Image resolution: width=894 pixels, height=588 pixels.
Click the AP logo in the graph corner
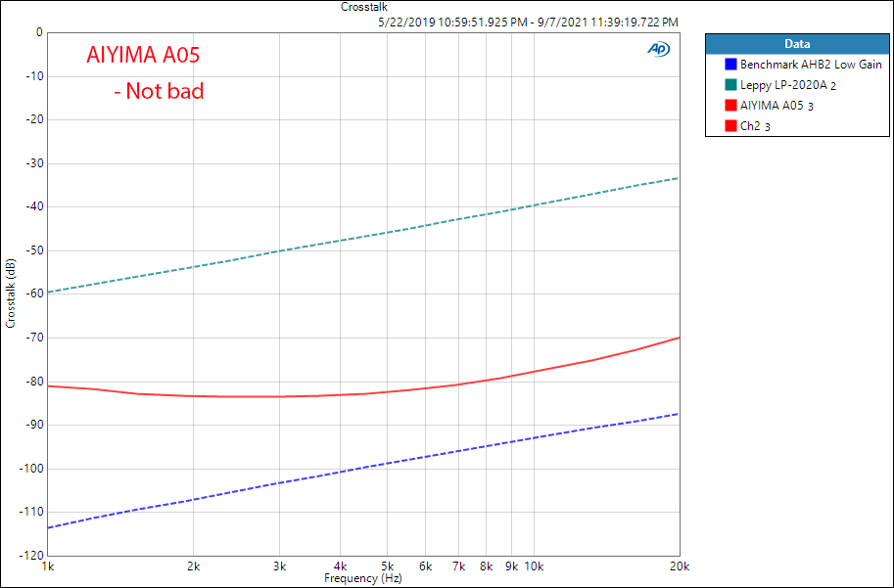point(659,50)
